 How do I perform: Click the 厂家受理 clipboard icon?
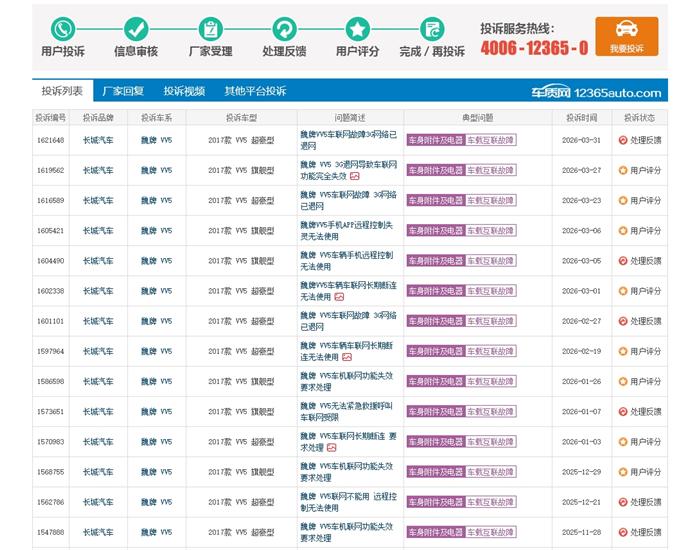point(211,28)
